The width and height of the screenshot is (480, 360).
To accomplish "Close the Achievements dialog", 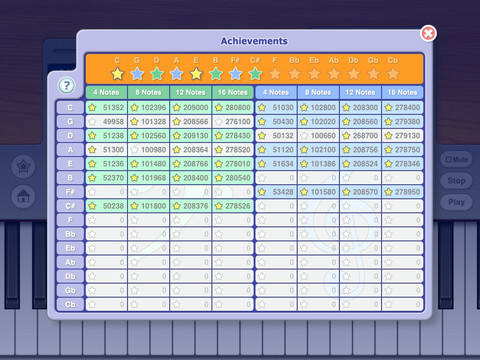I will (428, 33).
